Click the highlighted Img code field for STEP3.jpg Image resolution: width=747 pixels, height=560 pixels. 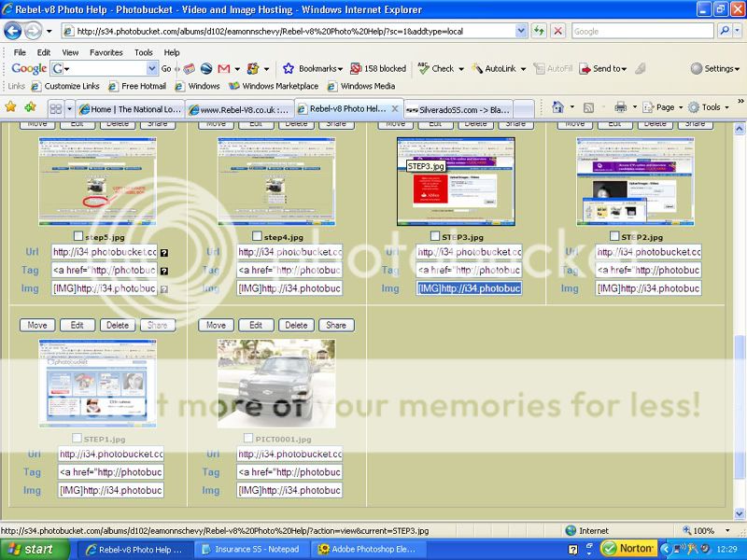pyautogui.click(x=469, y=288)
